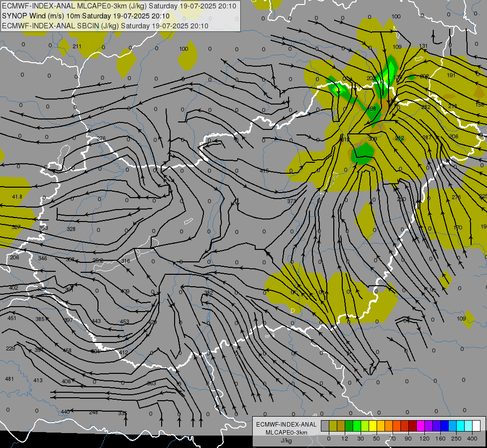Click the map value 453

click(124, 322)
